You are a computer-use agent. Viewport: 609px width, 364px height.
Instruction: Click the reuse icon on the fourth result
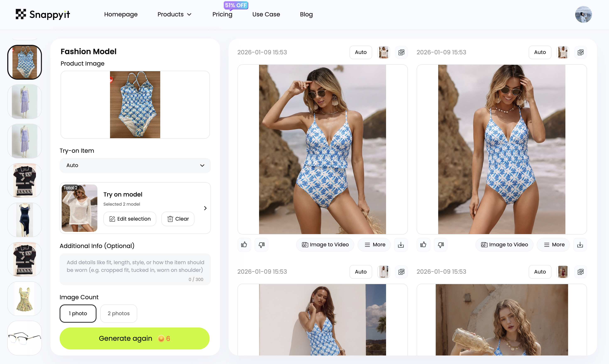tap(581, 272)
